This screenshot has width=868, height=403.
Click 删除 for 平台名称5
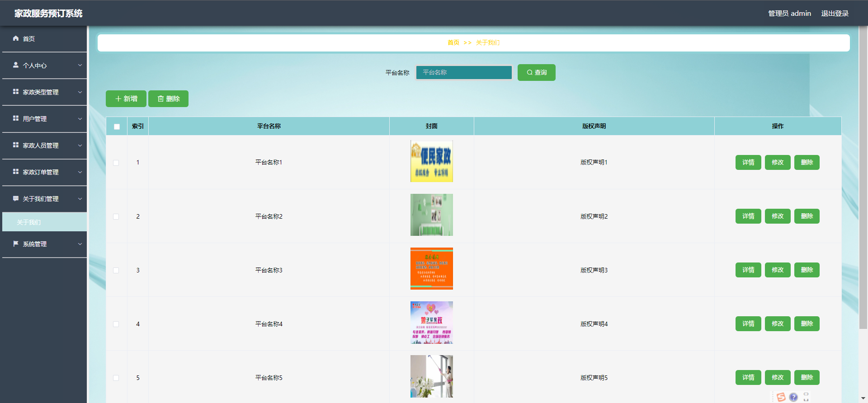pyautogui.click(x=807, y=377)
